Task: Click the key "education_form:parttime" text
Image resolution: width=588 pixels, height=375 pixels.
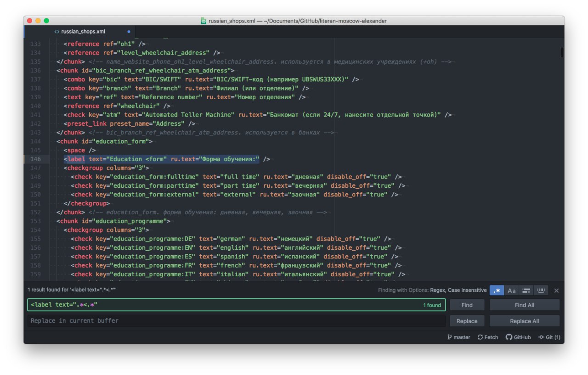Action: tap(154, 186)
